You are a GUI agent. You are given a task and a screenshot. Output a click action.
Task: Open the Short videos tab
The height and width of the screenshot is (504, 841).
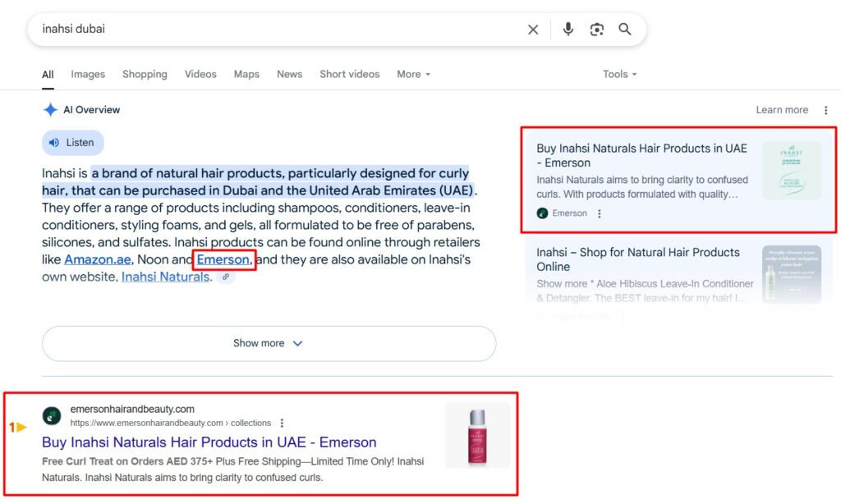coord(350,75)
